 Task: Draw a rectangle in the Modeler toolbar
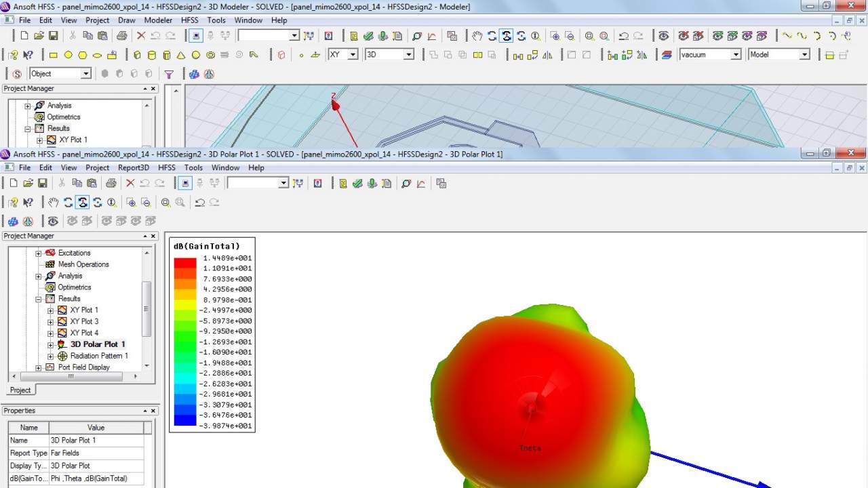(x=54, y=55)
